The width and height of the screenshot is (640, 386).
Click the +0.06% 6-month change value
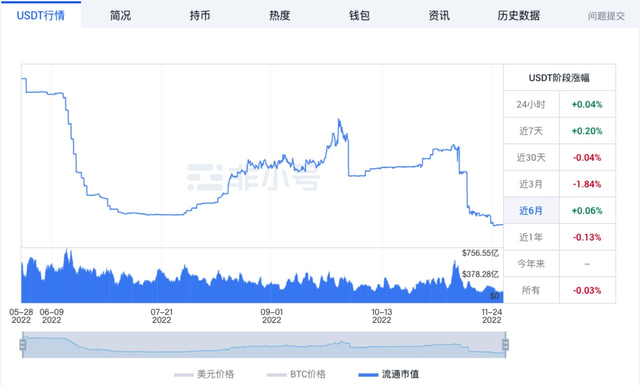pyautogui.click(x=587, y=211)
